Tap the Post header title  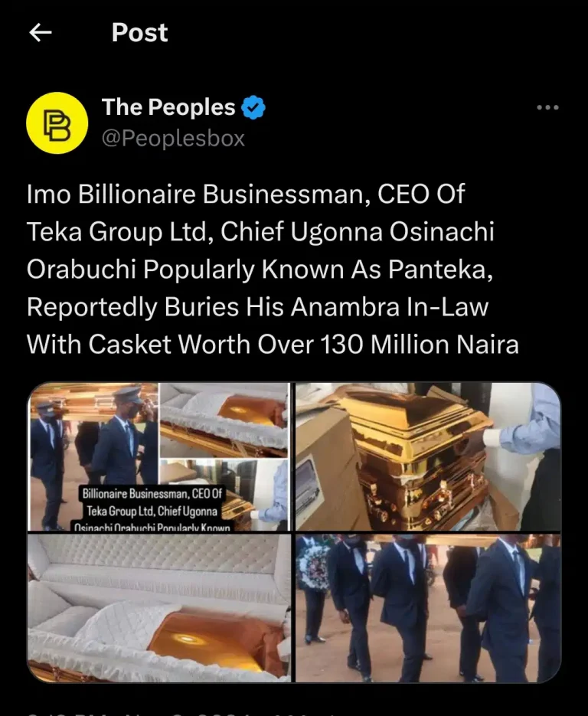(x=139, y=32)
